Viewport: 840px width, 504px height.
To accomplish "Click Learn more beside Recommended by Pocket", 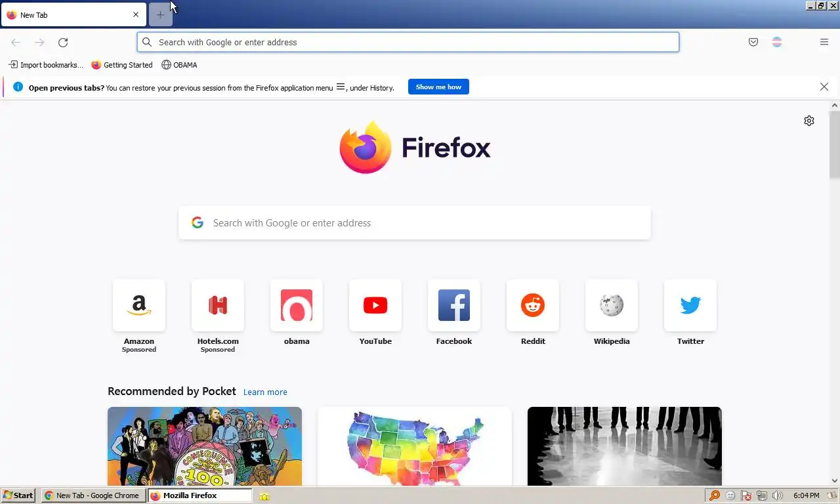I will tap(265, 392).
